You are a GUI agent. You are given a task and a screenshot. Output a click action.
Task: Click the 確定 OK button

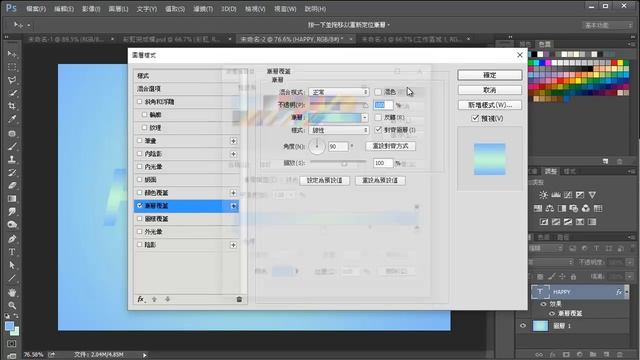coord(490,75)
